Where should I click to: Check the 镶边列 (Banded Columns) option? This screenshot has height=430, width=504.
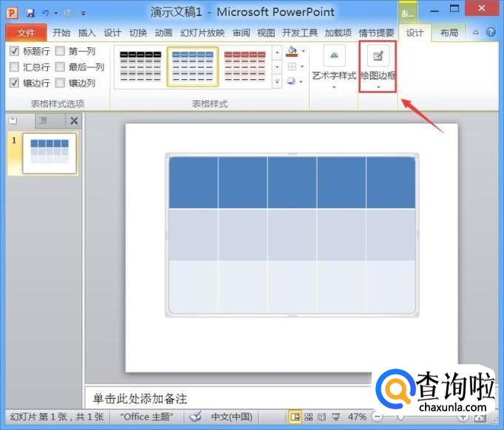pos(60,83)
